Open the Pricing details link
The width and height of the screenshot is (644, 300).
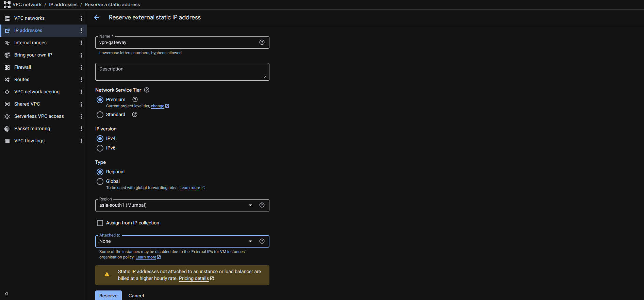coord(196,279)
